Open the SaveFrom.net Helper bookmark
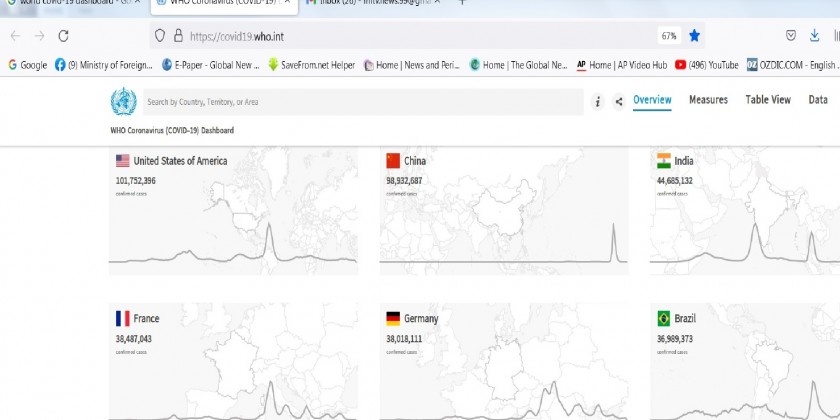Image resolution: width=840 pixels, height=420 pixels. pyautogui.click(x=311, y=65)
